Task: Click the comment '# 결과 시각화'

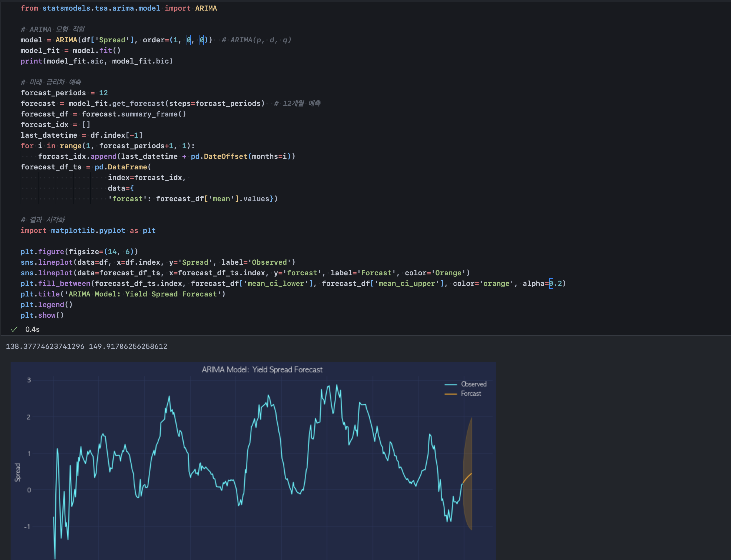Action: pyautogui.click(x=43, y=220)
